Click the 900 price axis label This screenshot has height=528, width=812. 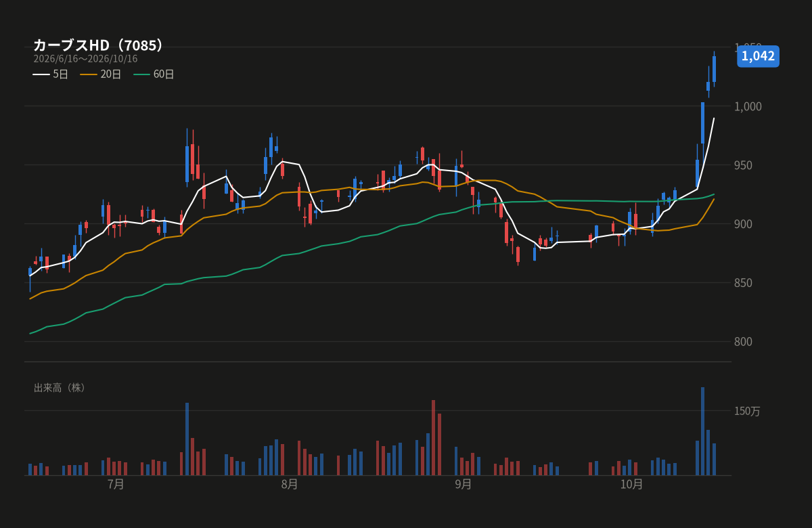point(744,224)
